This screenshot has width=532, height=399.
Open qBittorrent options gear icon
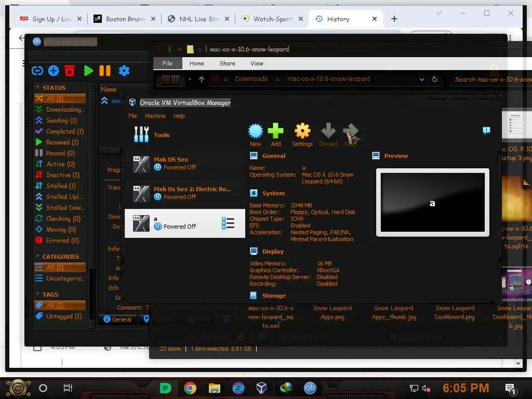click(x=124, y=71)
